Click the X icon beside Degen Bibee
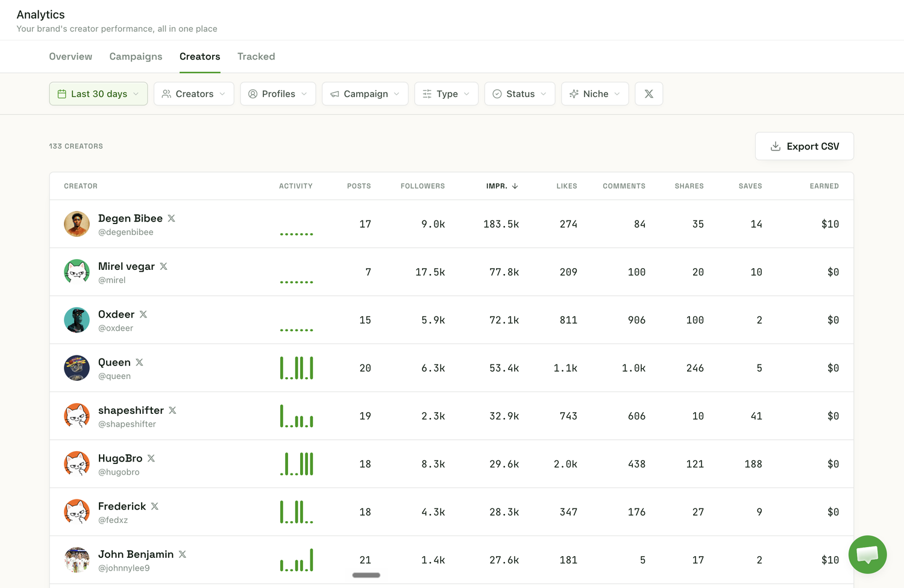 (172, 218)
